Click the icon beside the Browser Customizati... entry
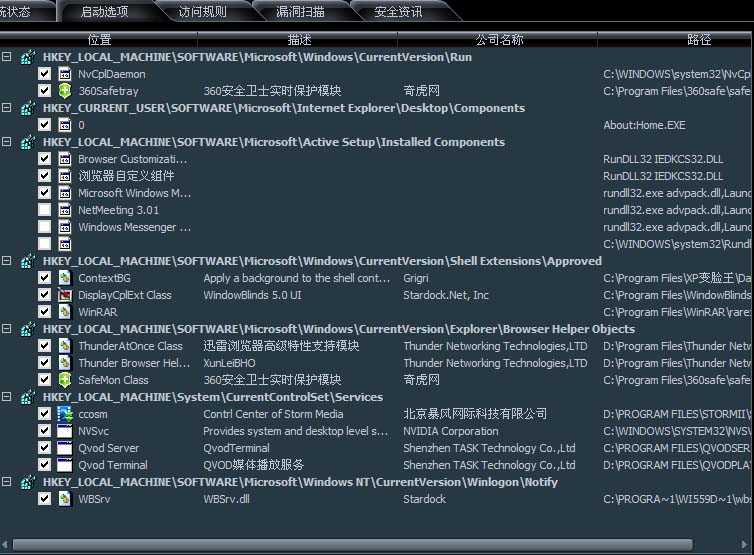Viewport: 754px width, 555px height. pos(64,159)
